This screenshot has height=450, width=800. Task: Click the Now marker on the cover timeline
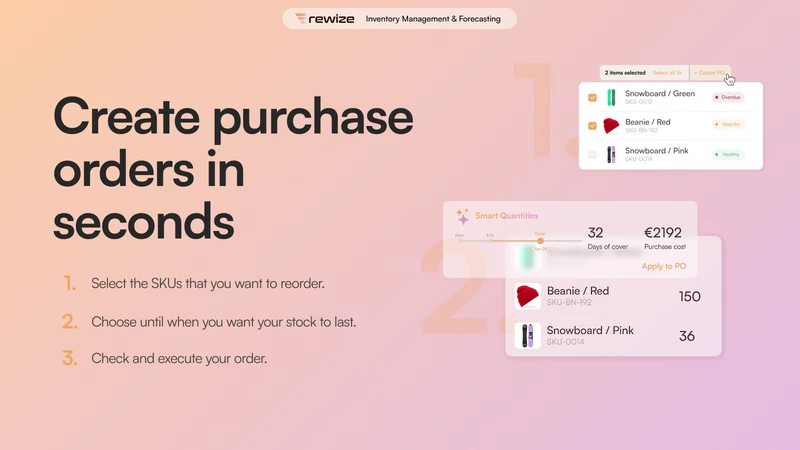point(459,240)
